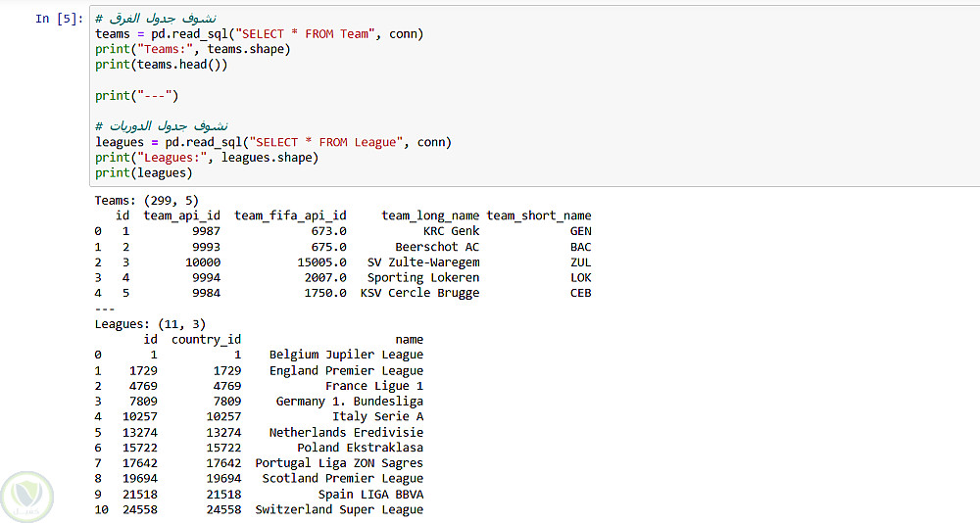Viewport: 980px width, 523px height.
Task: Click the second Arabic comment above leagues
Action: (162, 126)
